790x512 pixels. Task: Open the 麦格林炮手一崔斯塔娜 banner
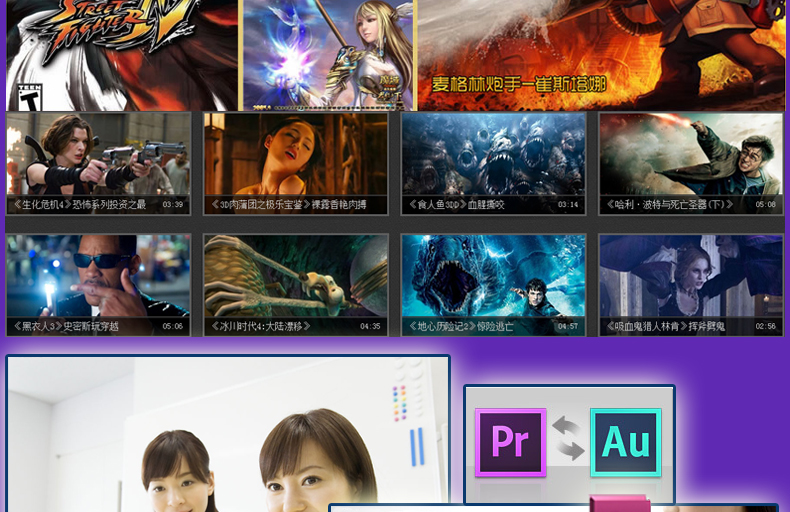(x=602, y=55)
